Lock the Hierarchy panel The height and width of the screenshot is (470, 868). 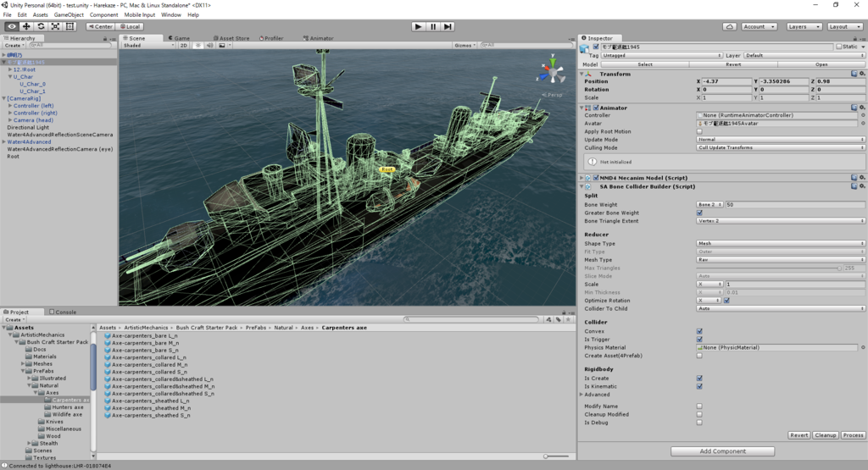(x=105, y=39)
